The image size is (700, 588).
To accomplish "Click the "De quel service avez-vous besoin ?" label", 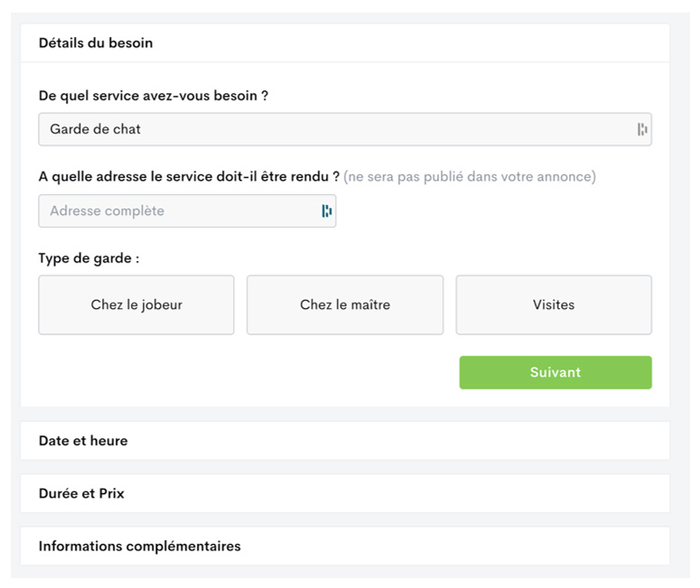I will pos(154,96).
